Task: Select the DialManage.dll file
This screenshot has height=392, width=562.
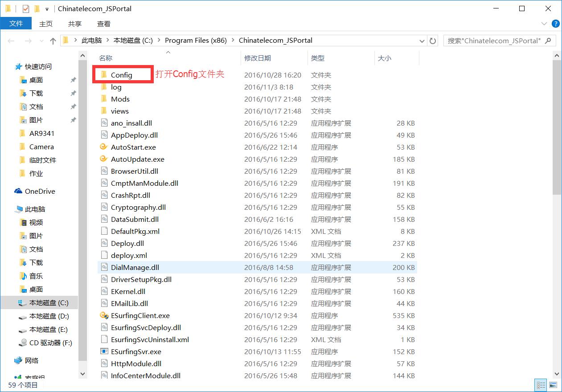Action: 135,267
